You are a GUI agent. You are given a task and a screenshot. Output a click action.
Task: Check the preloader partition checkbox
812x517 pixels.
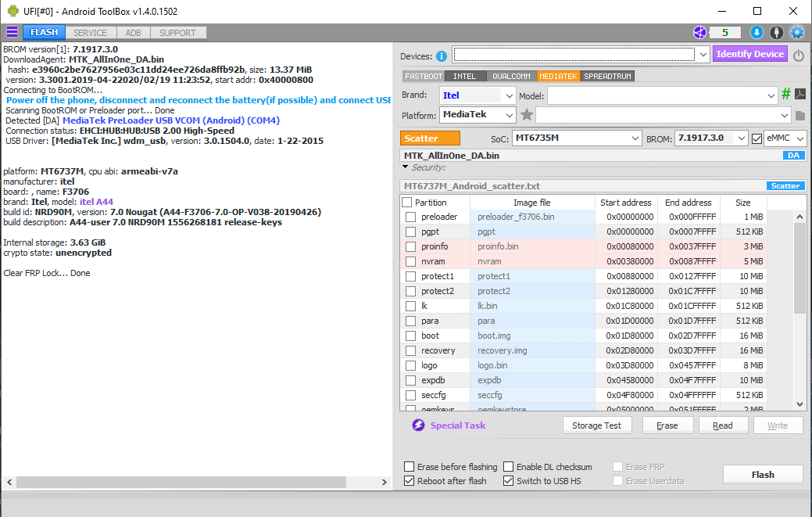pos(410,217)
